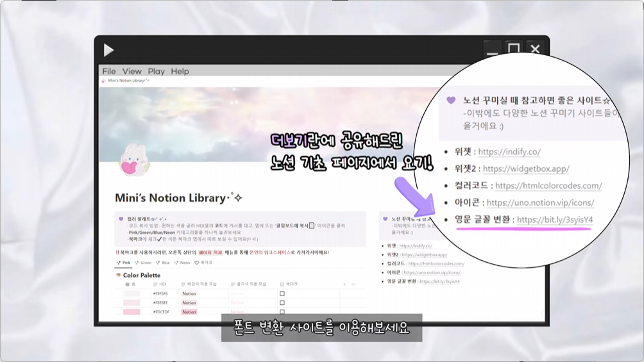Click the large 아이콘 label in the magnified circle

point(467,202)
